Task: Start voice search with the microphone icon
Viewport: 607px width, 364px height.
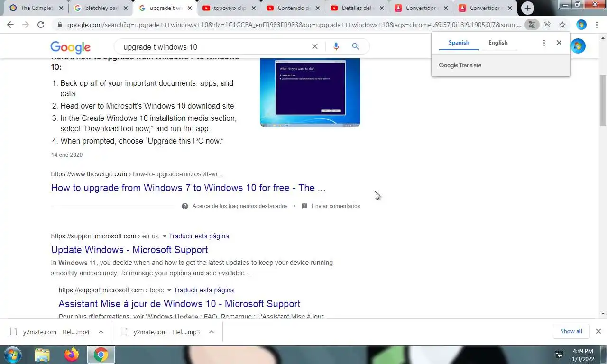Action: pos(336,46)
